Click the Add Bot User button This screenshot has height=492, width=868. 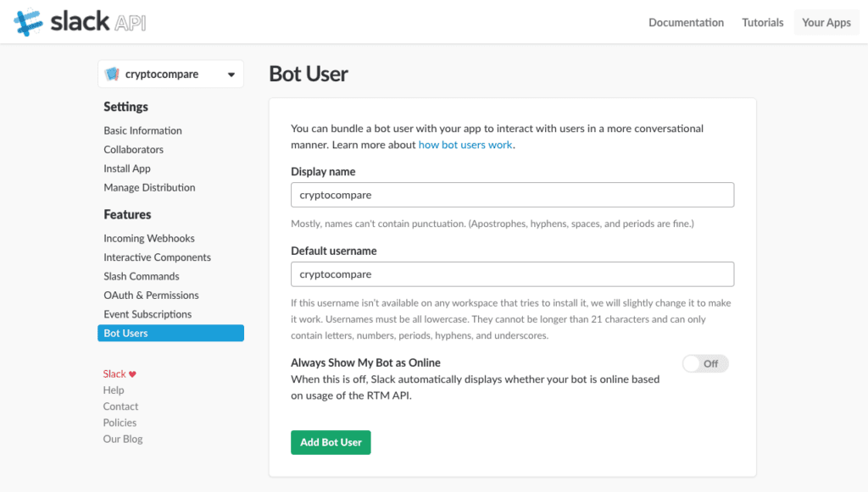point(331,442)
